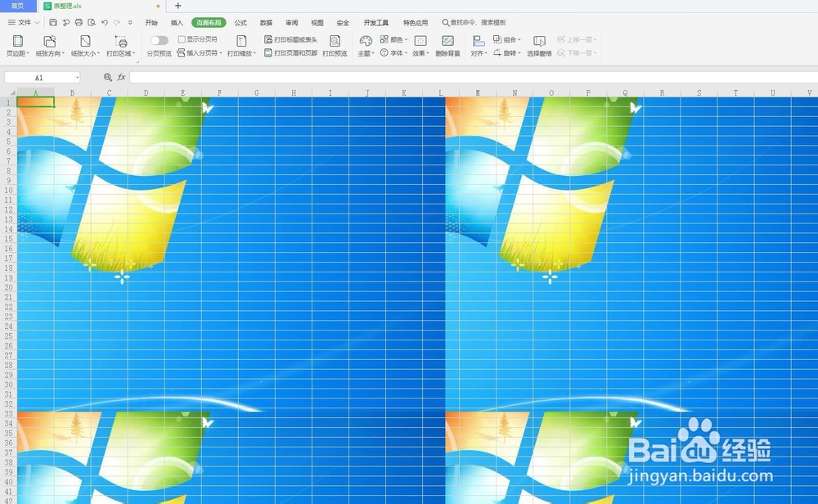Screen dimensions: 818x504
Task: Open 选择窗格 selection pane
Action: point(539,45)
